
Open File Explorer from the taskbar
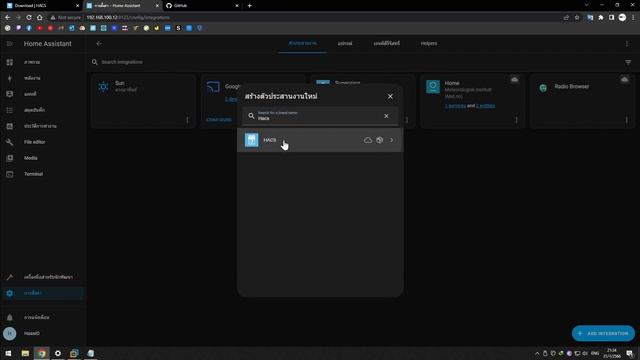[25, 353]
